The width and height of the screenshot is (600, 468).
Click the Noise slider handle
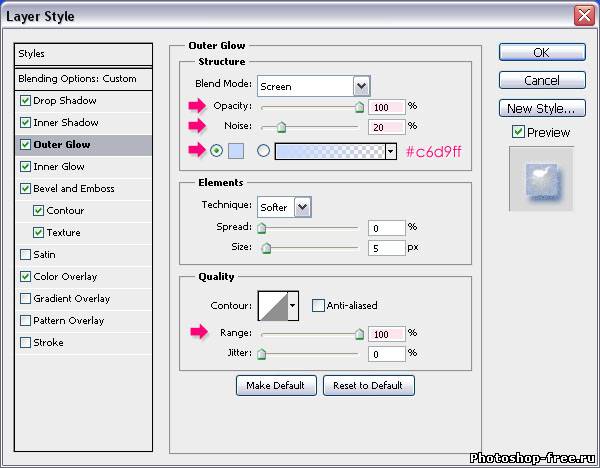[281, 127]
